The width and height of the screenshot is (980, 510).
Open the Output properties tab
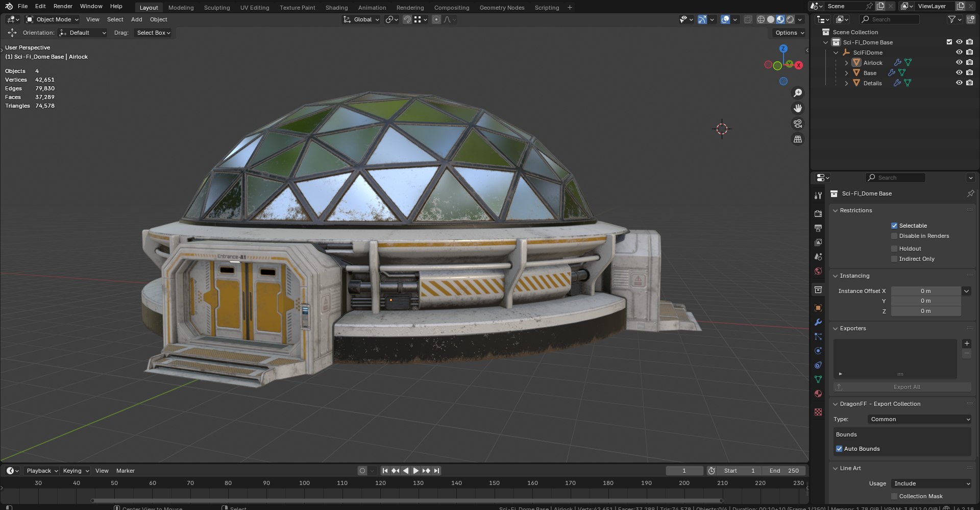click(818, 228)
